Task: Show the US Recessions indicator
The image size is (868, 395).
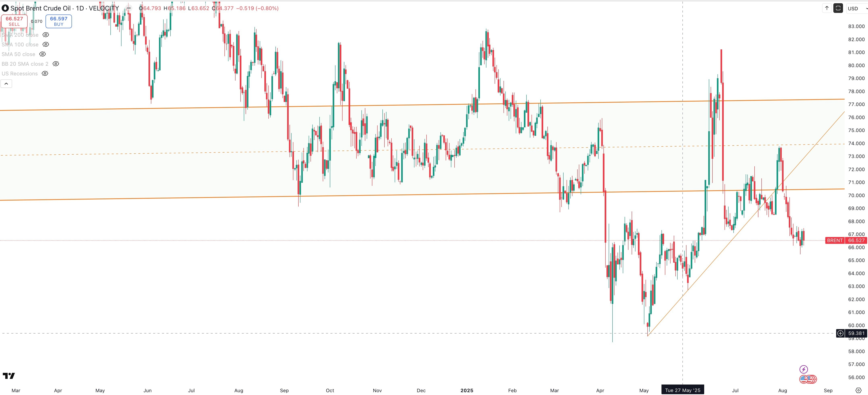Action: (x=45, y=74)
